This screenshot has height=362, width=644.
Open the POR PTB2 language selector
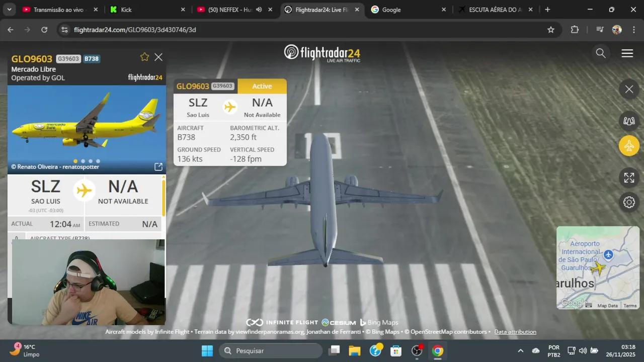[553, 351]
